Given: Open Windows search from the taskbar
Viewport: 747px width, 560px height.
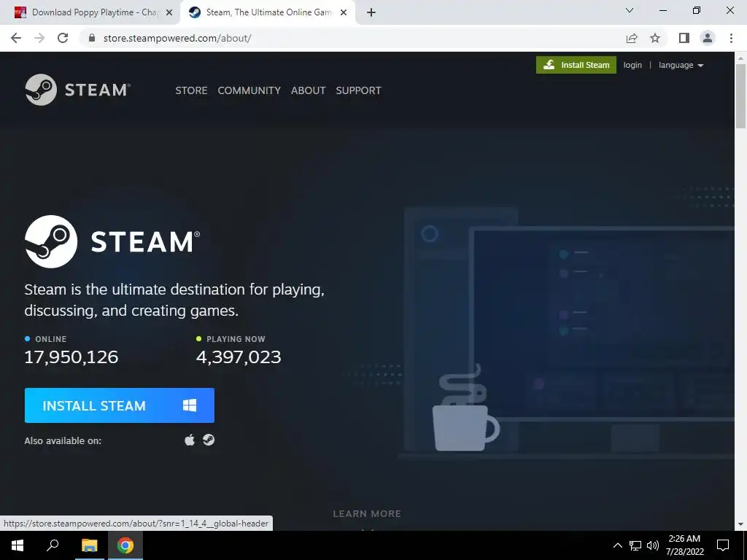Looking at the screenshot, I should (x=53, y=545).
